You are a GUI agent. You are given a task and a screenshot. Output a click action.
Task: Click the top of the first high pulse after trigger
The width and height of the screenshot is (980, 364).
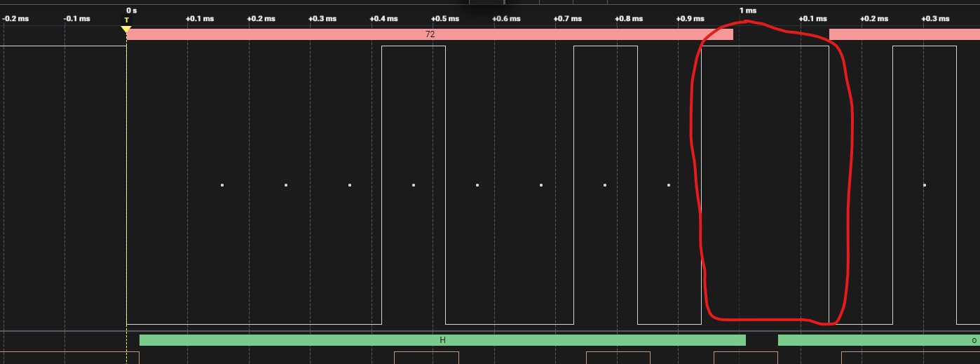[414, 46]
